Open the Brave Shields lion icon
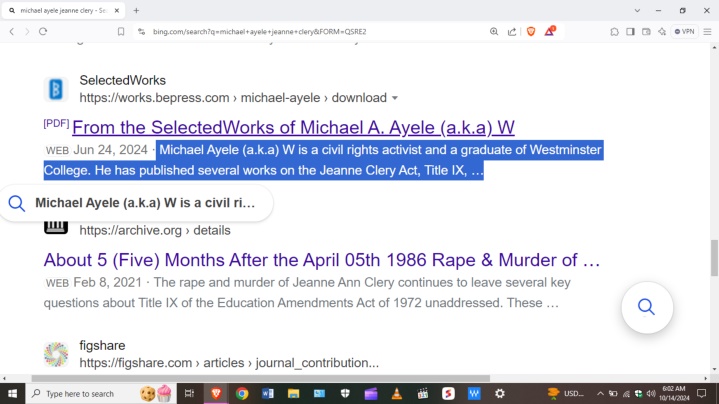719x404 pixels. (x=531, y=32)
